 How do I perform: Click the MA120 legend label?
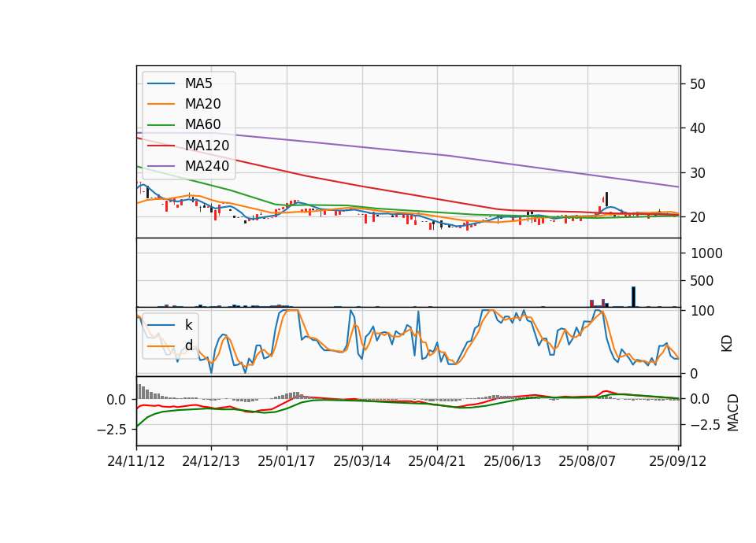pyautogui.click(x=207, y=146)
